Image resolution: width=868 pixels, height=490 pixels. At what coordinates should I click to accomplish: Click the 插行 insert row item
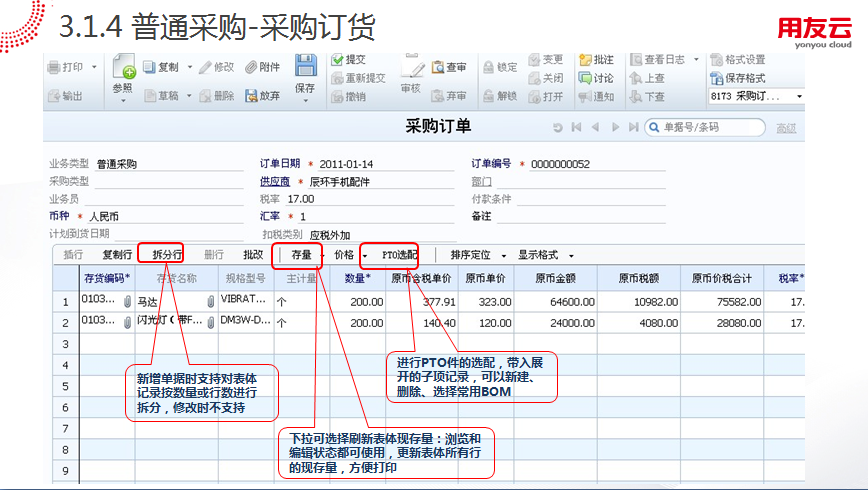(x=73, y=255)
